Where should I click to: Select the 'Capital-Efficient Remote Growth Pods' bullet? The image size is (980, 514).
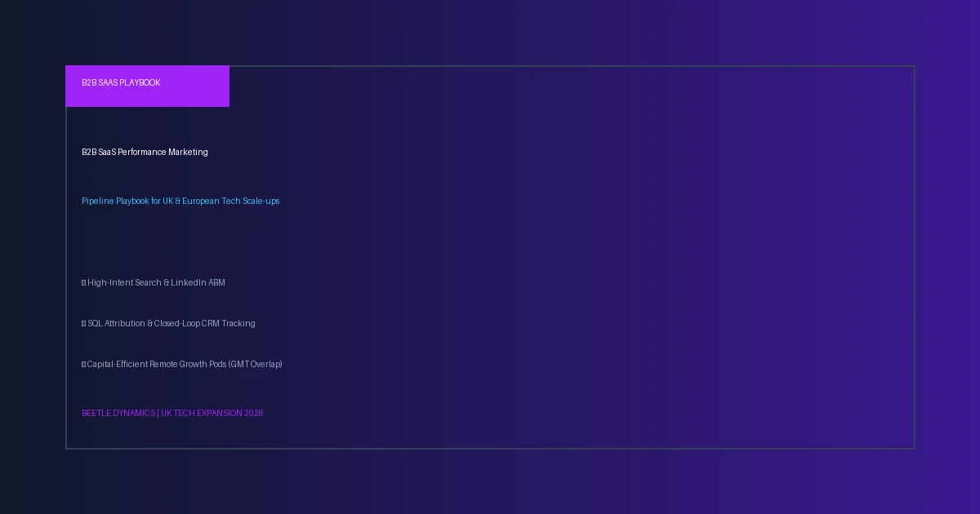(x=182, y=365)
